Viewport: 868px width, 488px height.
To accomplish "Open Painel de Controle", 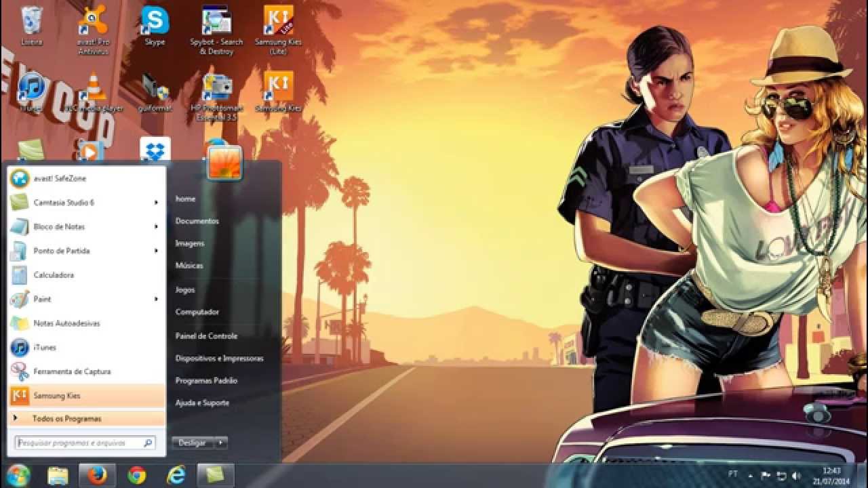I will [x=206, y=335].
